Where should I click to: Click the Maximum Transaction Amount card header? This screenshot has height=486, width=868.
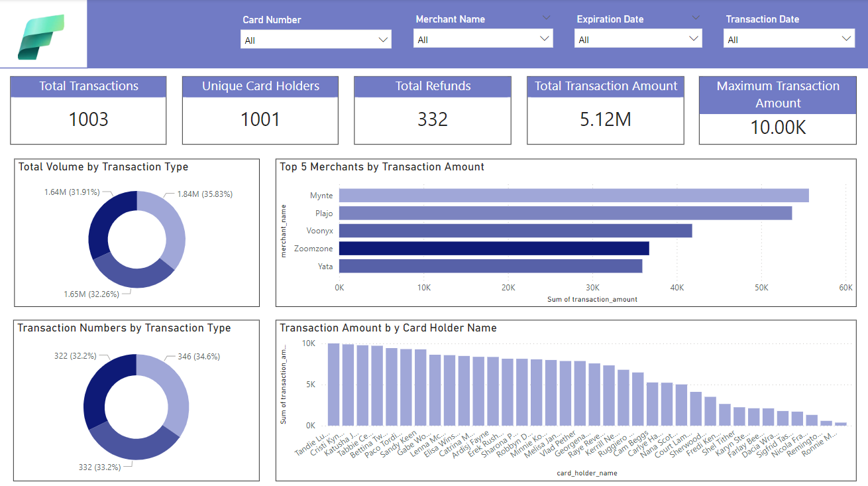click(778, 95)
